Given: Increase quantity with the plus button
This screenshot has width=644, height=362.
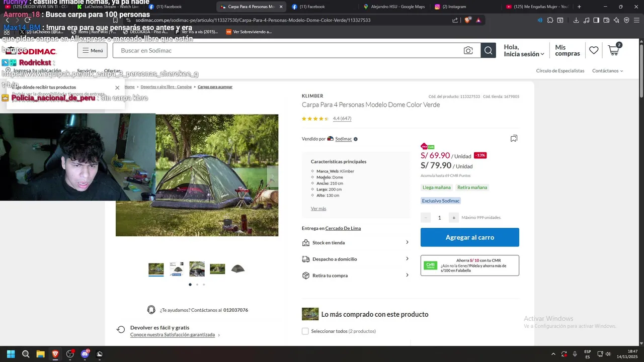Looking at the screenshot, I should [453, 218].
